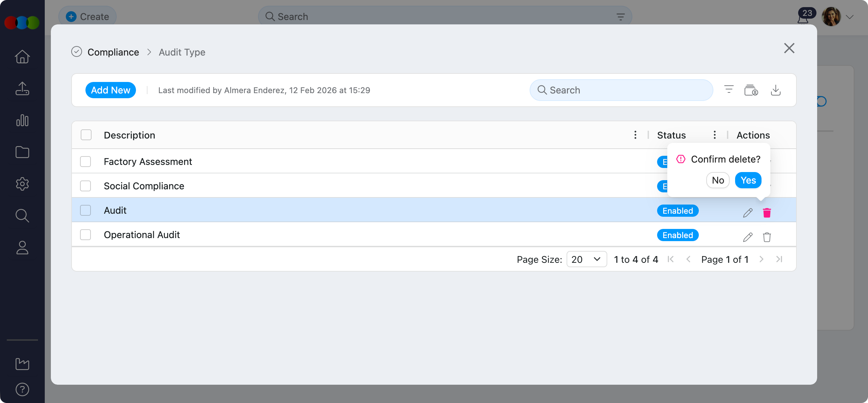Open the Home icon in the sidebar
868x403 pixels.
pos(22,57)
